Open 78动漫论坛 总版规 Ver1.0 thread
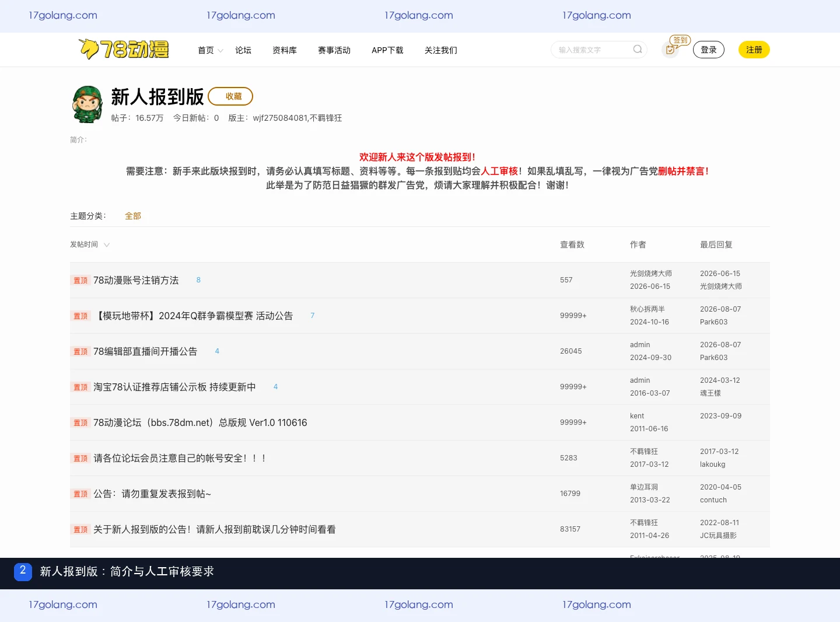840x622 pixels. click(200, 422)
